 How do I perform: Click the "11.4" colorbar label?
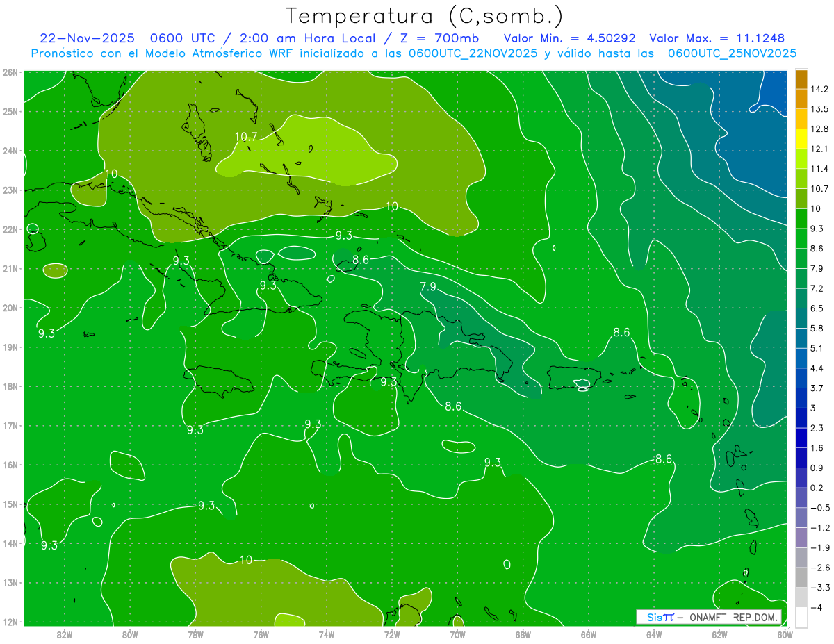(819, 169)
